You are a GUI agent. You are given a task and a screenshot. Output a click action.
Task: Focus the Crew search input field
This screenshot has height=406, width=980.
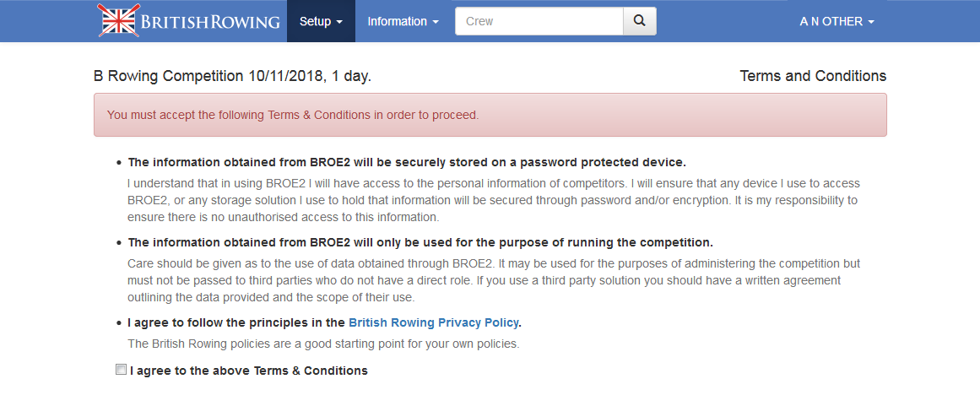(539, 21)
